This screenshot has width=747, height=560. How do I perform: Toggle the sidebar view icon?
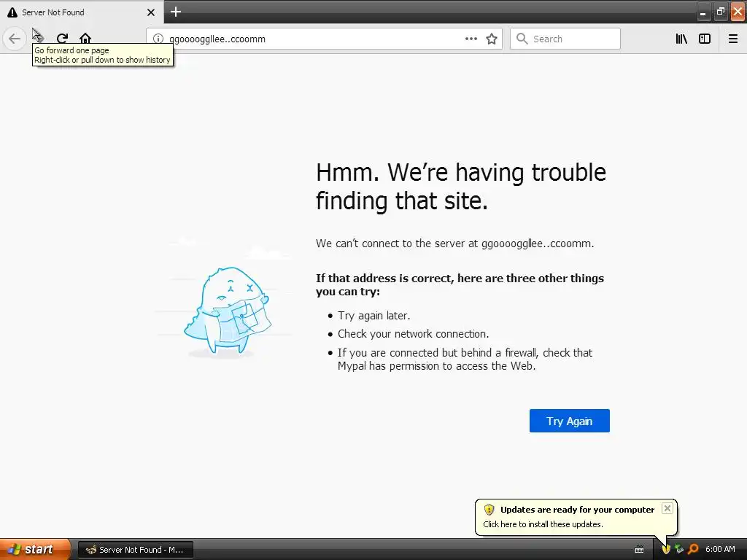point(705,39)
